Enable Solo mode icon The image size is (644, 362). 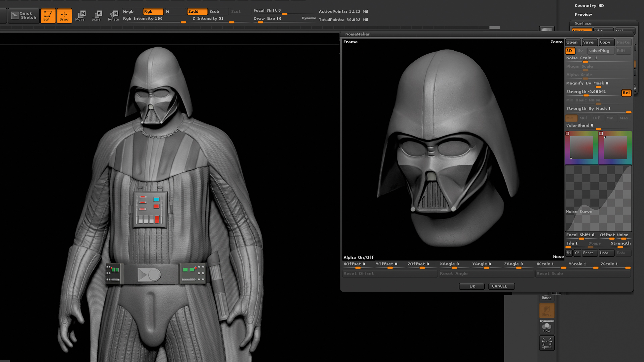click(x=547, y=327)
